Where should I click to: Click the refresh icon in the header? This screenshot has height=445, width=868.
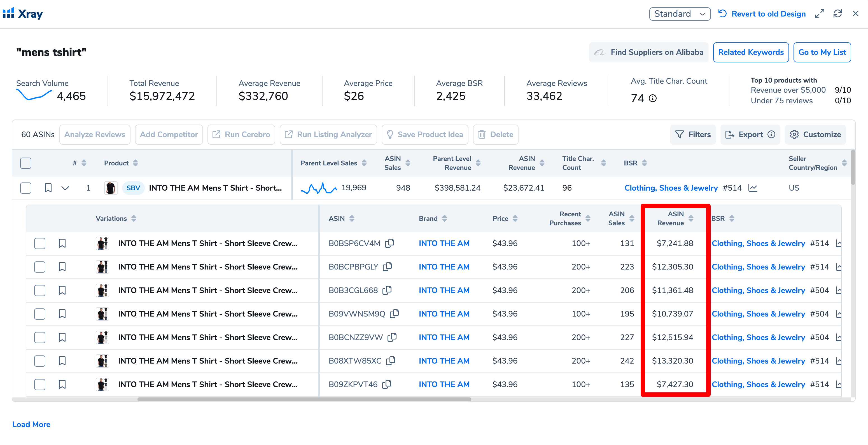click(838, 14)
